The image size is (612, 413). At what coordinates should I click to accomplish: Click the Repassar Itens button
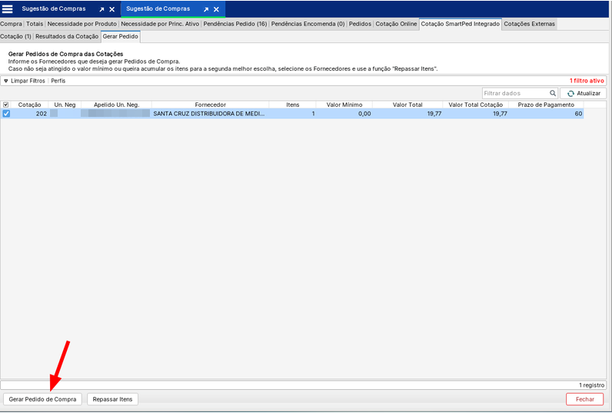click(x=112, y=399)
